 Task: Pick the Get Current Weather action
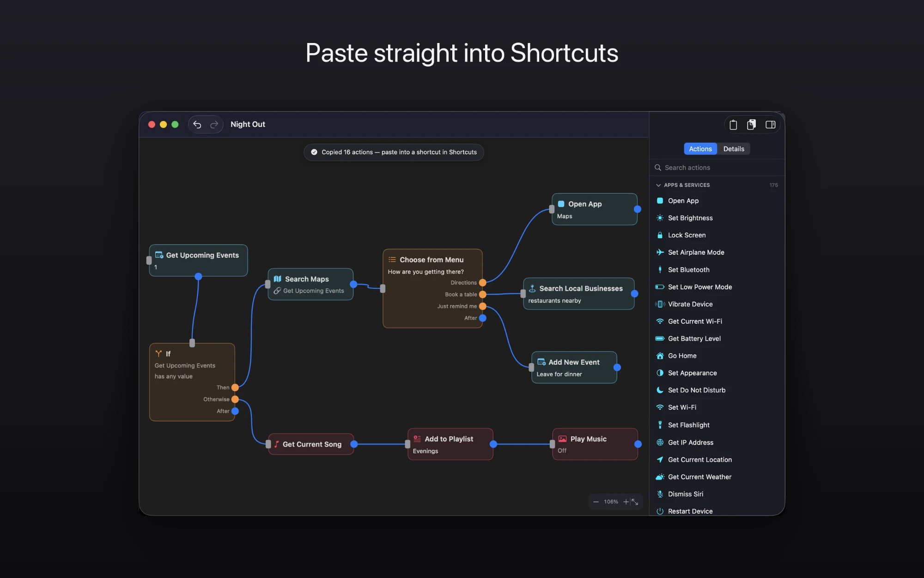(x=717, y=477)
